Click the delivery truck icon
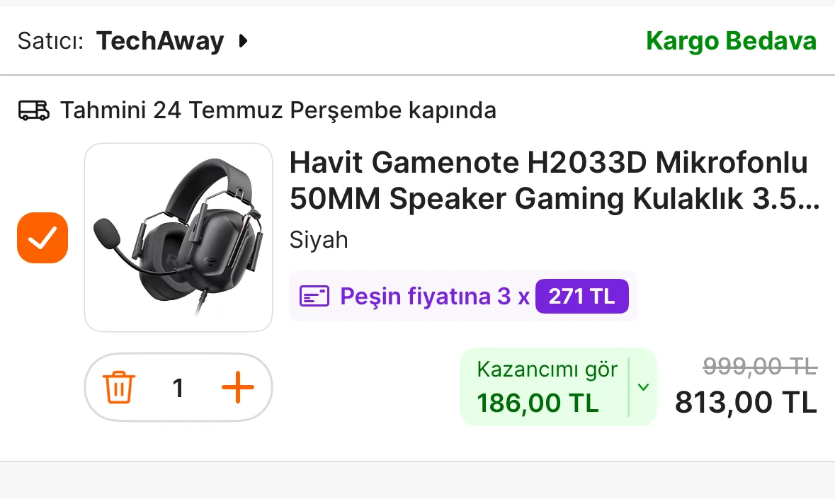Viewport: 835px width, 504px height. (34, 110)
